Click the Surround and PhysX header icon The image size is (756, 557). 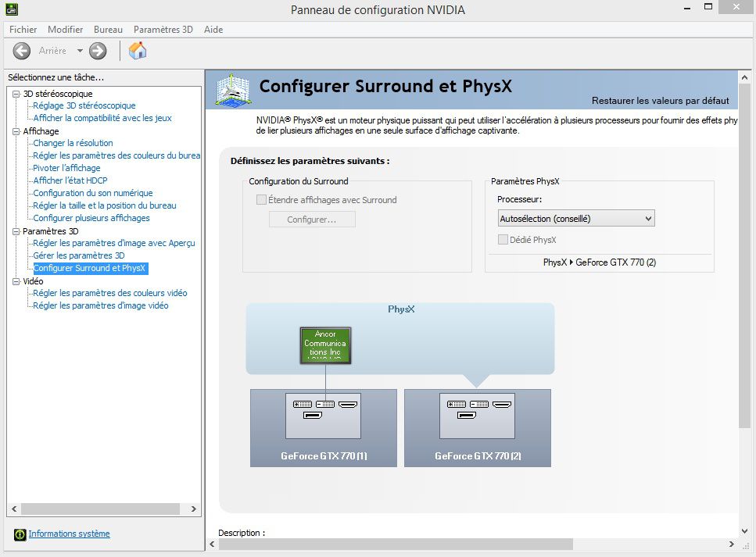(x=233, y=89)
